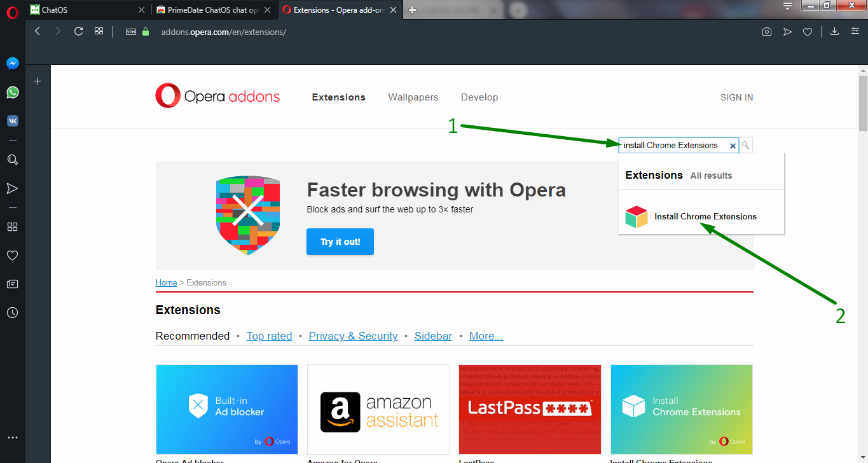The height and width of the screenshot is (463, 868).
Task: Toggle the VPN badge in address bar
Action: tap(131, 32)
